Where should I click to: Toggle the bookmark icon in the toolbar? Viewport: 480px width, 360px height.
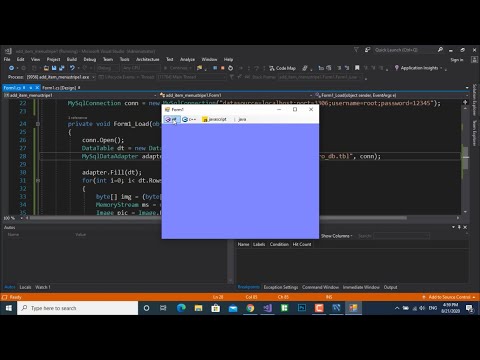pos(357,68)
